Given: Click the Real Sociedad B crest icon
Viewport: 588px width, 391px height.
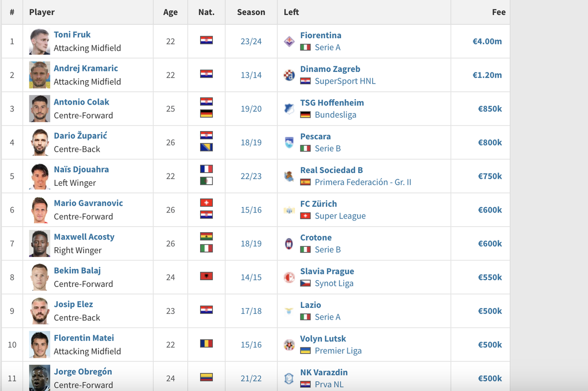Looking at the screenshot, I should point(289,176).
